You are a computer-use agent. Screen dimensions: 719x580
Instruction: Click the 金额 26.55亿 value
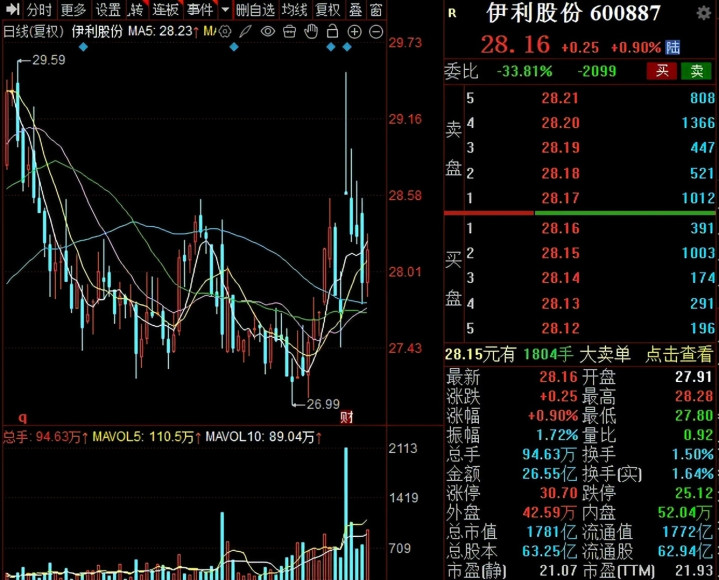coord(549,473)
